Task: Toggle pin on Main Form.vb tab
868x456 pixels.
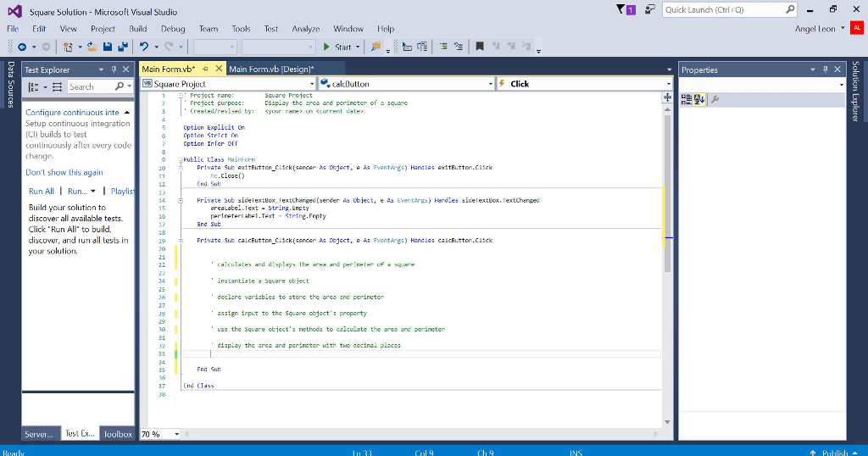Action: click(205, 69)
